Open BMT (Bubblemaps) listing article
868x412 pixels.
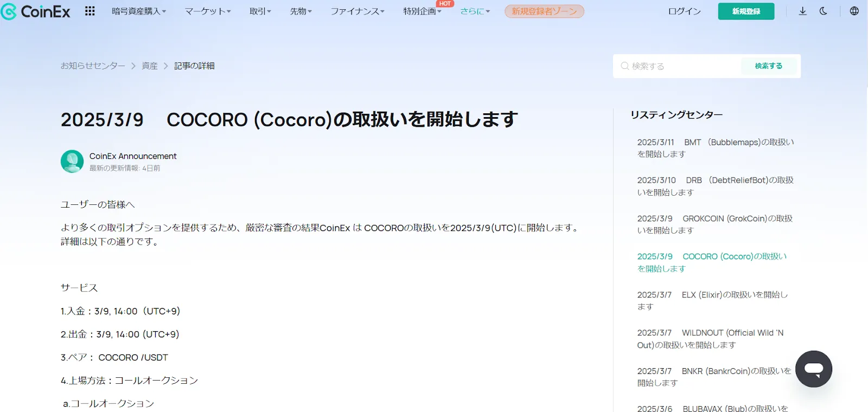tap(716, 148)
